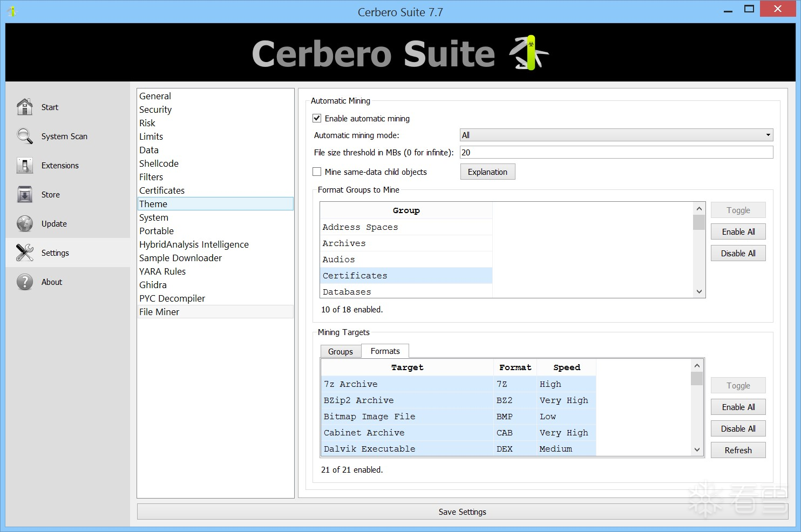Click the Extensions switch icon

[25, 165]
